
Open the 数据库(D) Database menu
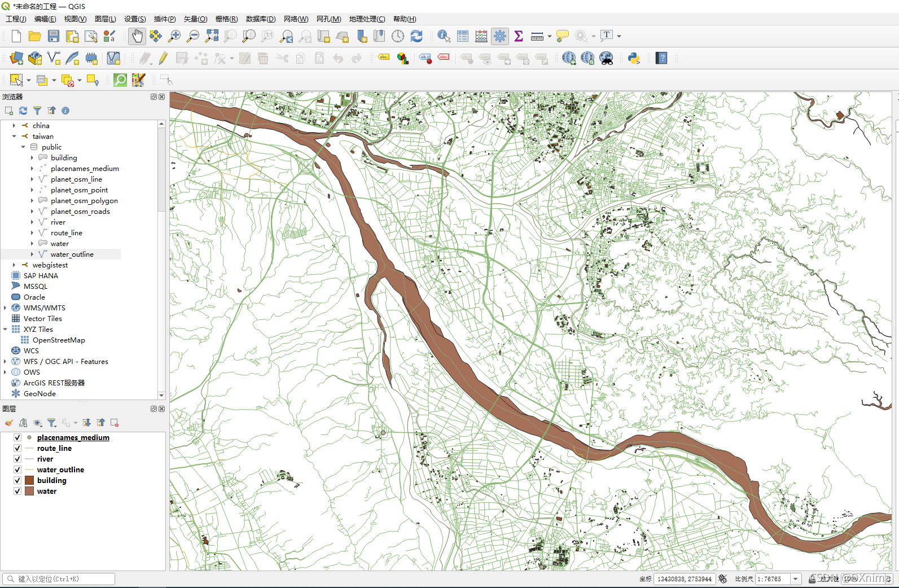[261, 19]
